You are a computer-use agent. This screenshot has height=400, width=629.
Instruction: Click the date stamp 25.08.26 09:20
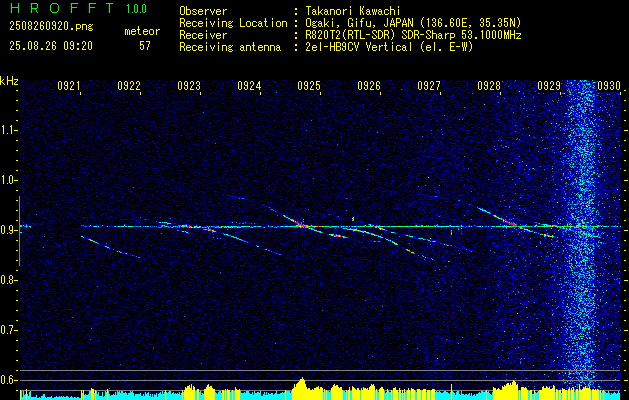coord(51,46)
